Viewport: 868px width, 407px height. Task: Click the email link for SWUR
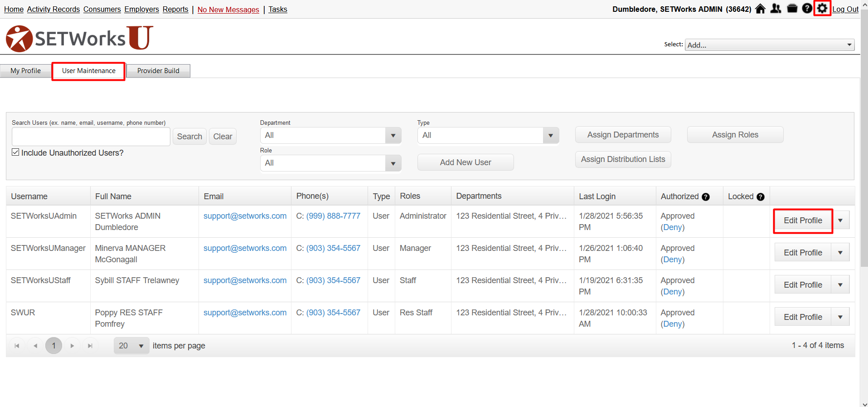pyautogui.click(x=245, y=313)
